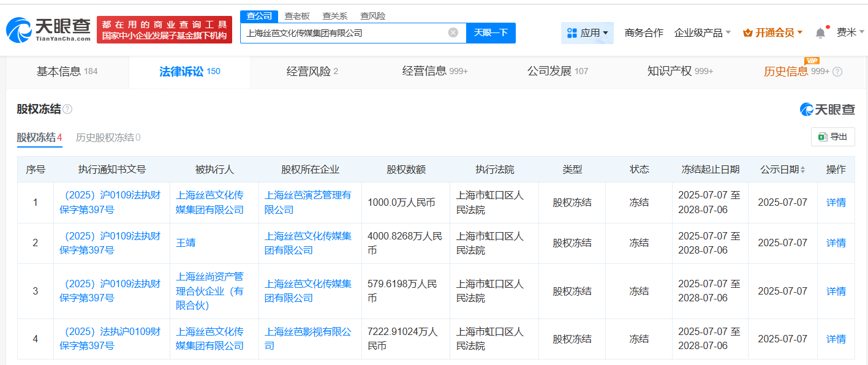Switch to the 查关系 search tab

[335, 16]
